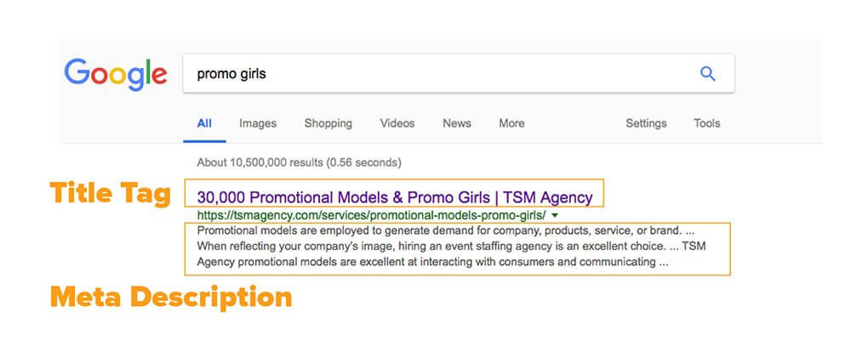Image resolution: width=868 pixels, height=357 pixels.
Task: Switch to the Shopping tab
Action: (328, 123)
